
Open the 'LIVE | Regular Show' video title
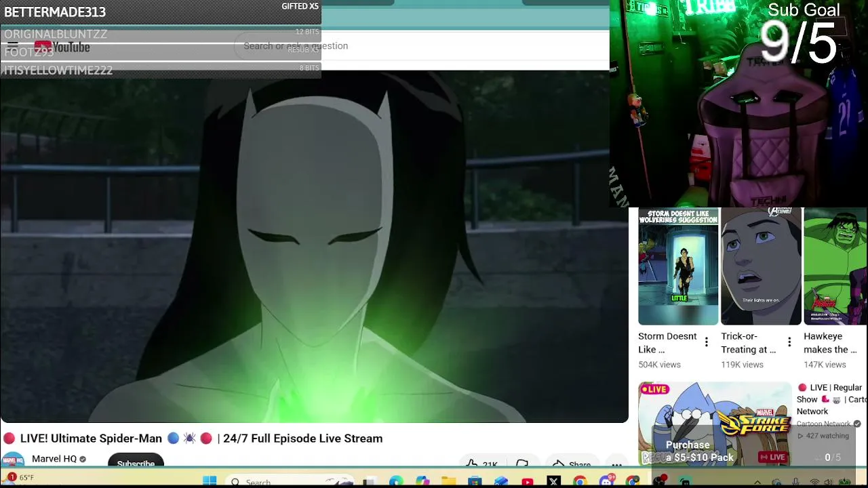(831, 399)
